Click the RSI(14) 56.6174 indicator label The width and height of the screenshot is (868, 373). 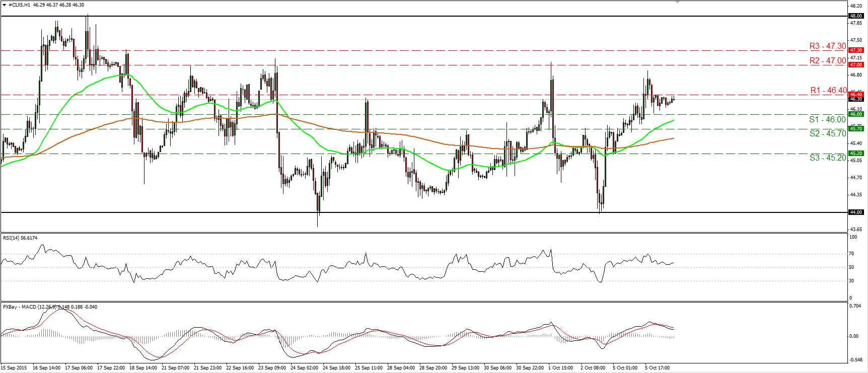point(20,238)
